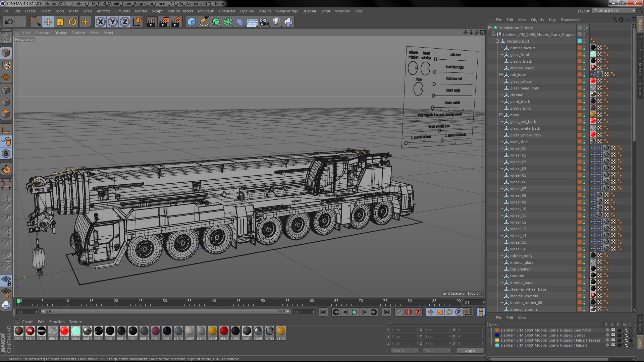The image size is (644, 362).
Task: Open viewport Cameras menu
Action: pos(42,33)
